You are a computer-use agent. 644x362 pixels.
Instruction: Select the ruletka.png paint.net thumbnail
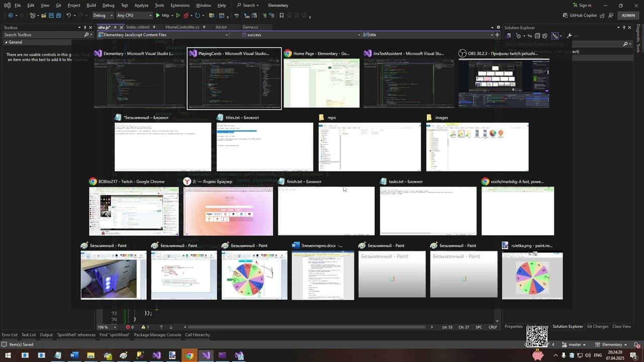[532, 271]
